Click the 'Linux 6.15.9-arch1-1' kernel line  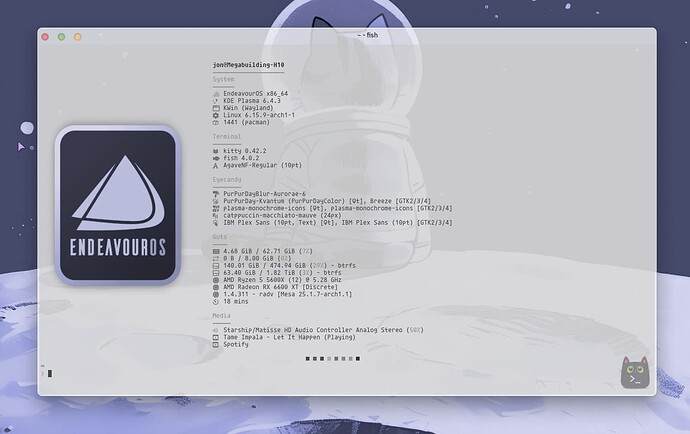tap(259, 115)
